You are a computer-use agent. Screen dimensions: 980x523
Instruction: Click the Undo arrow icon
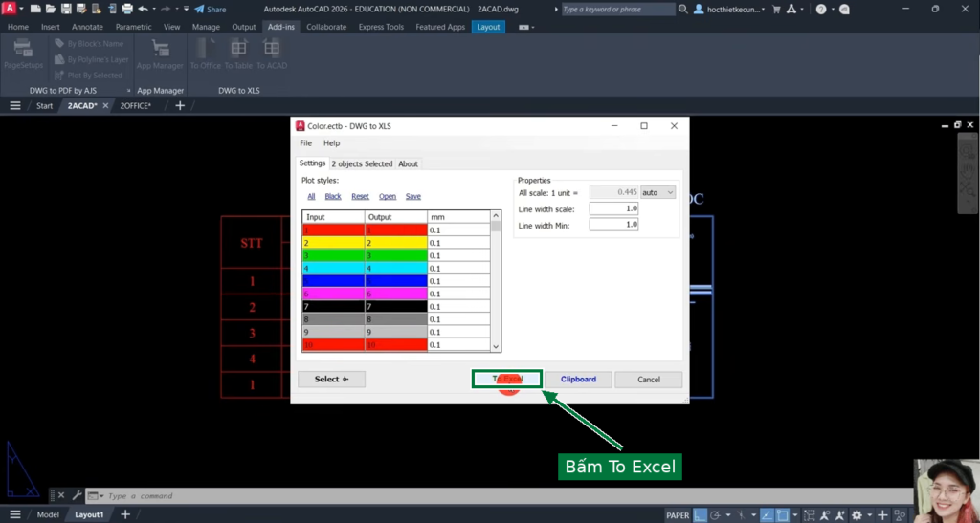coord(144,9)
